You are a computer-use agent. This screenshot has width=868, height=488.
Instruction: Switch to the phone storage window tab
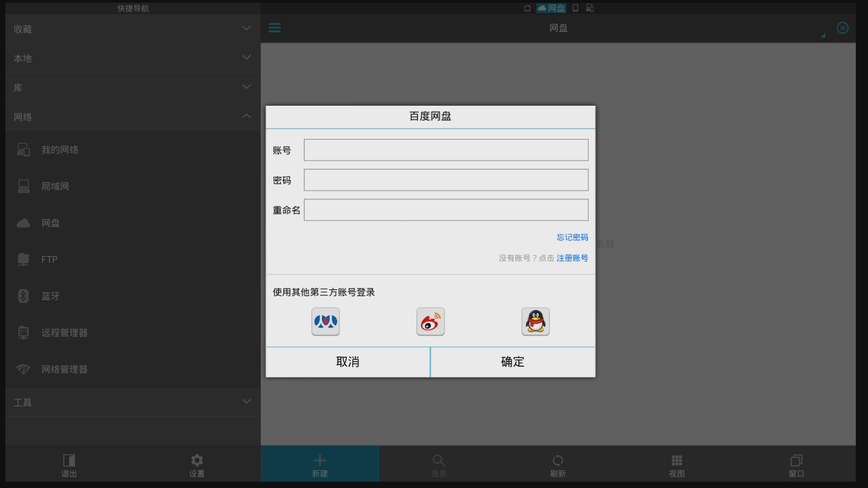[x=575, y=8]
